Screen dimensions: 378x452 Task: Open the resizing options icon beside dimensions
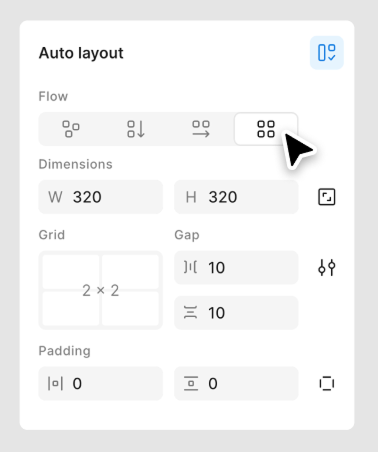pyautogui.click(x=327, y=197)
